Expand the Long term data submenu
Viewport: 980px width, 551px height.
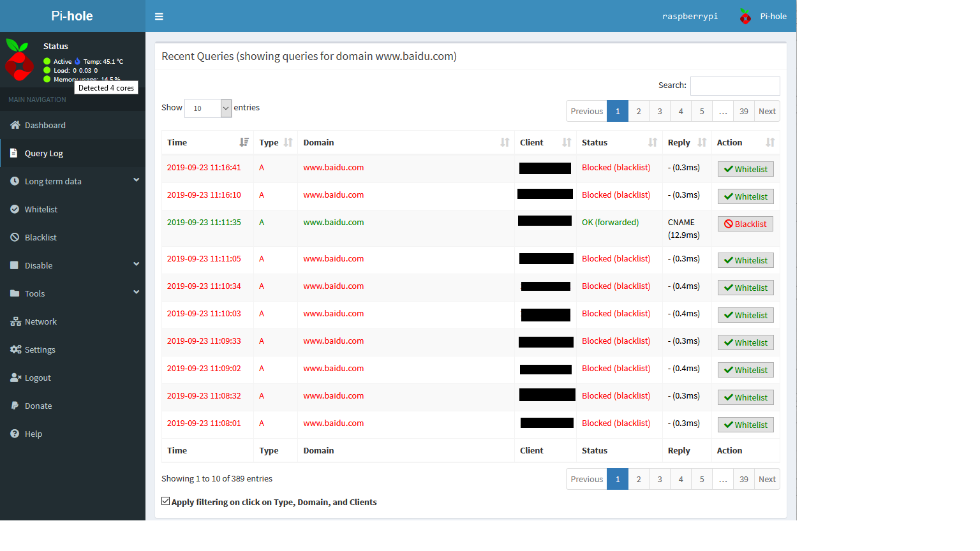(x=136, y=180)
